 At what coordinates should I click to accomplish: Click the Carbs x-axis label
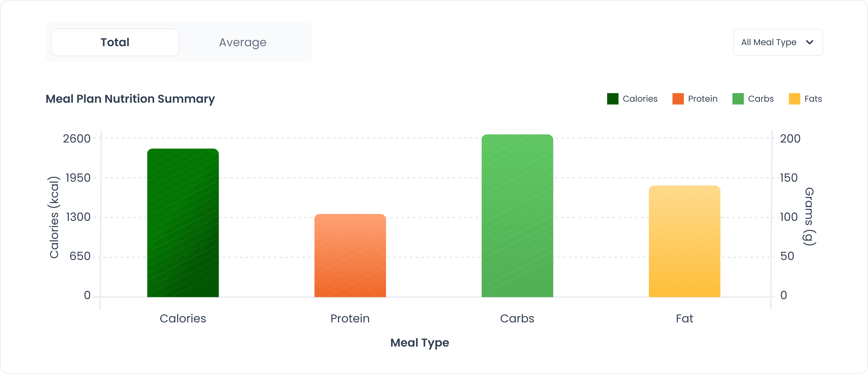(517, 318)
